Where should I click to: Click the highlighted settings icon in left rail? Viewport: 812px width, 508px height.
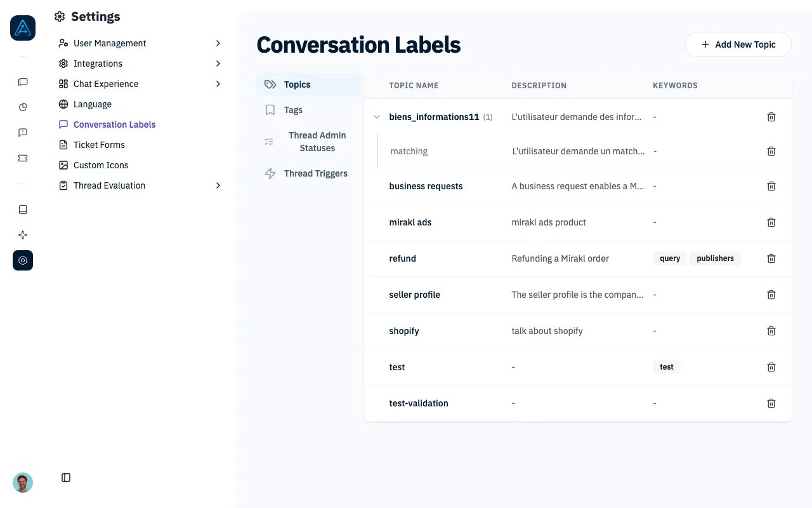pos(23,260)
